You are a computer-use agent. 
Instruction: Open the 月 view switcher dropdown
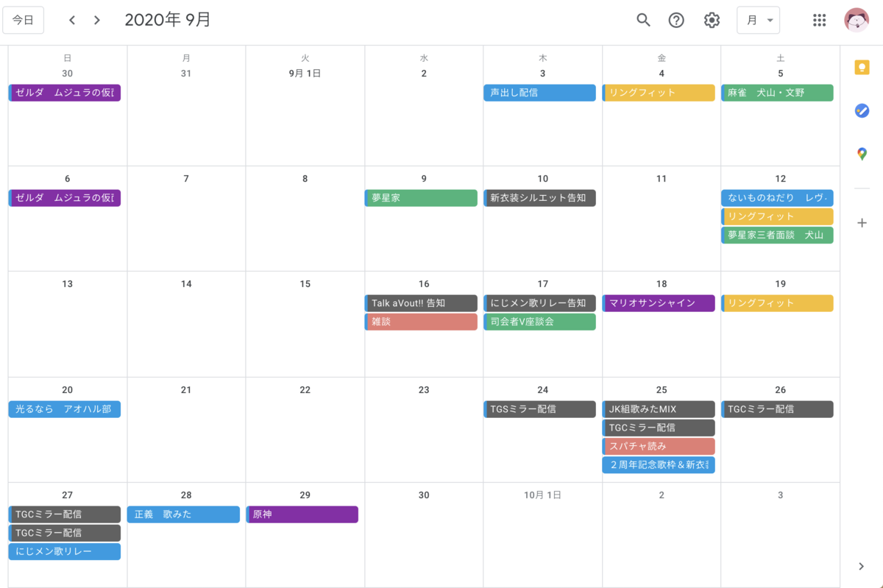[x=758, y=20]
